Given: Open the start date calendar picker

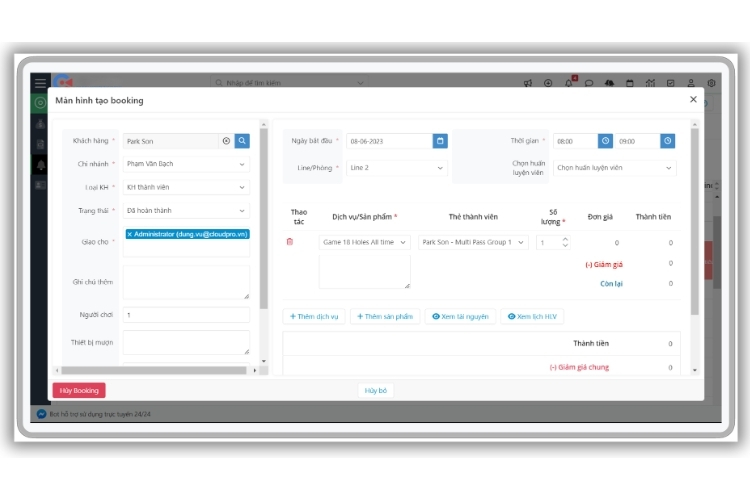Looking at the screenshot, I should [440, 141].
